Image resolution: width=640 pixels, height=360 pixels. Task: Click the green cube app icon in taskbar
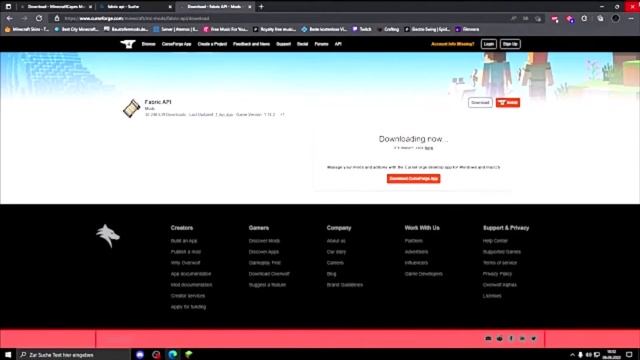pos(189,355)
